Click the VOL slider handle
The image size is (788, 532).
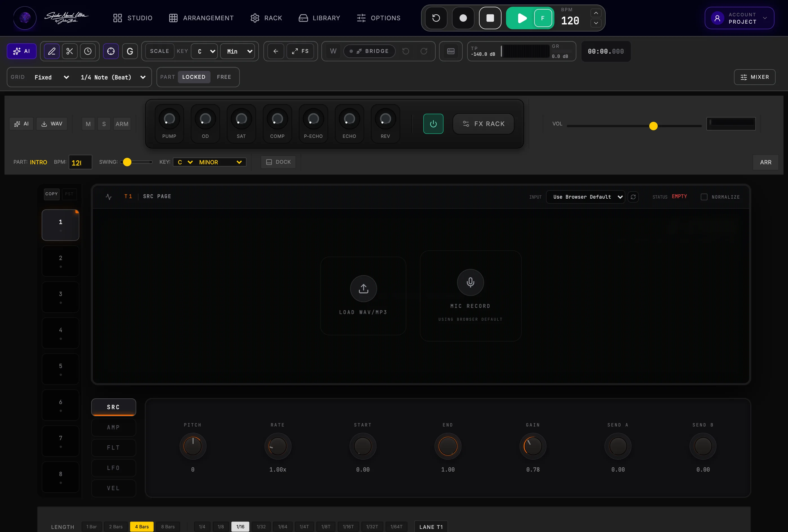pyautogui.click(x=653, y=126)
